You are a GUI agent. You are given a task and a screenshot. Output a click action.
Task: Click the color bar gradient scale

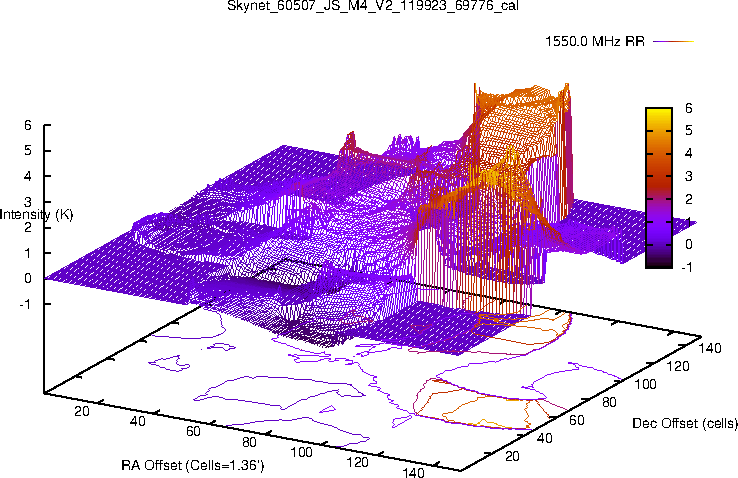click(659, 188)
